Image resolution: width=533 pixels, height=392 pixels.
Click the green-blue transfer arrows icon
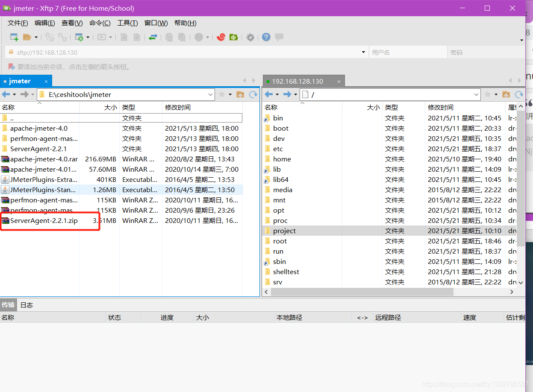(153, 37)
